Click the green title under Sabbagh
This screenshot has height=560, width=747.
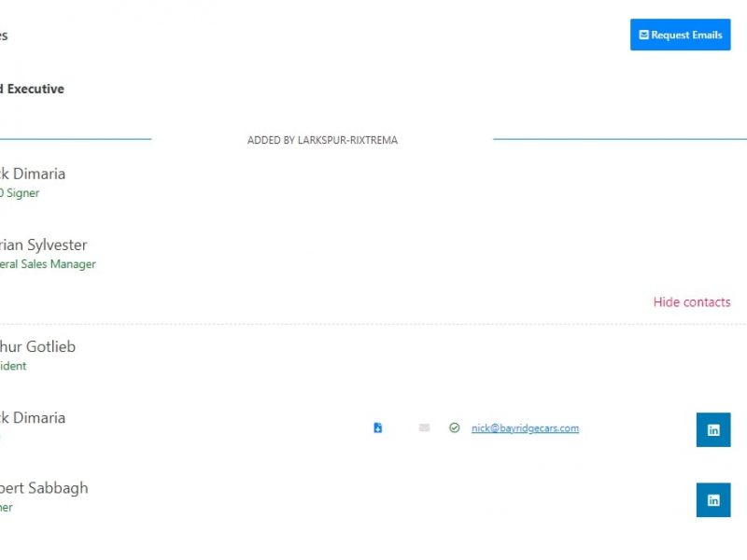pyautogui.click(x=7, y=508)
